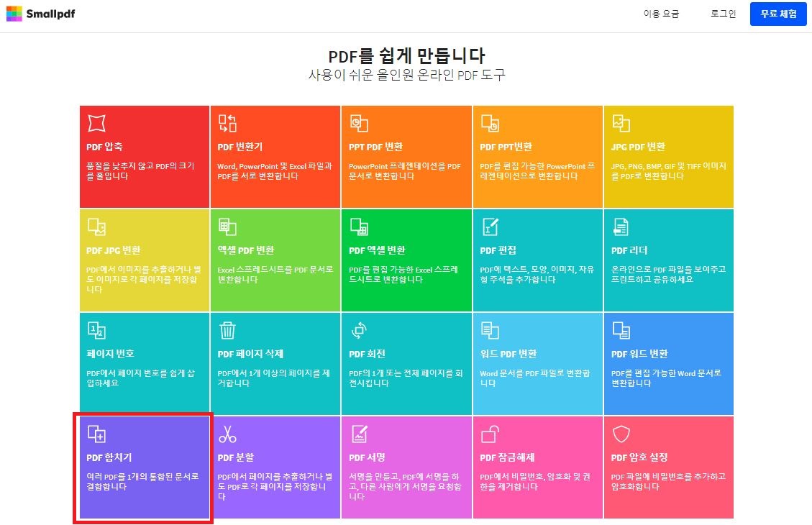Click description 'Word, PowerPoint 및 Excel 파일과' text
The width and height of the screenshot is (812, 525).
pos(275,166)
